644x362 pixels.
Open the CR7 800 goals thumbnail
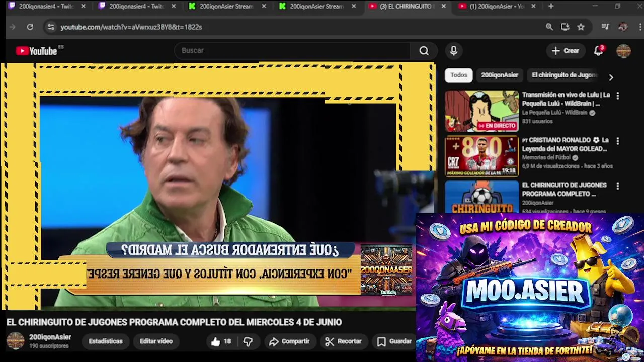481,156
